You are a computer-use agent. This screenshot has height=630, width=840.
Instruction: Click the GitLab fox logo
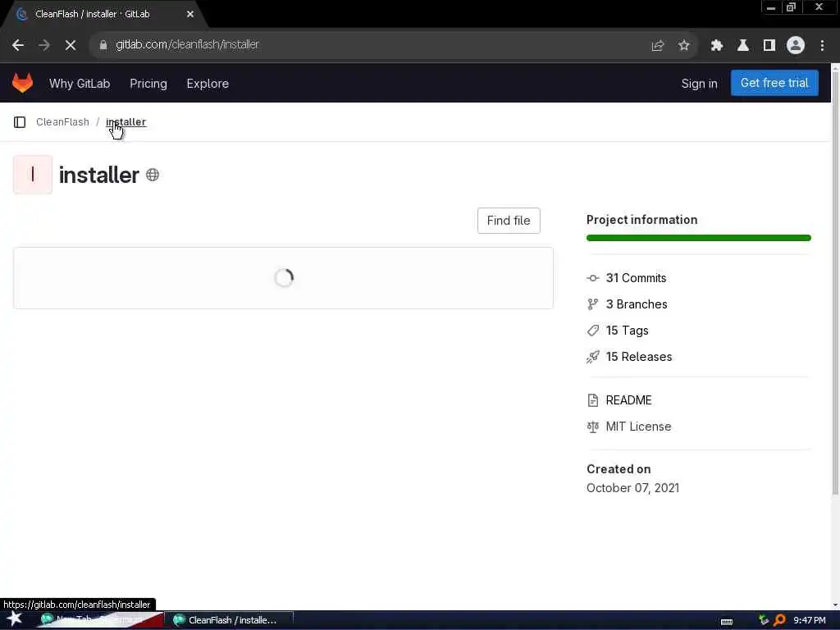coord(22,83)
